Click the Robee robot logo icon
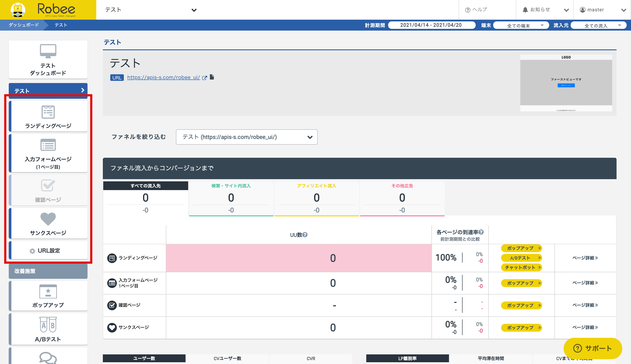Image resolution: width=631 pixels, height=364 pixels. tap(18, 10)
